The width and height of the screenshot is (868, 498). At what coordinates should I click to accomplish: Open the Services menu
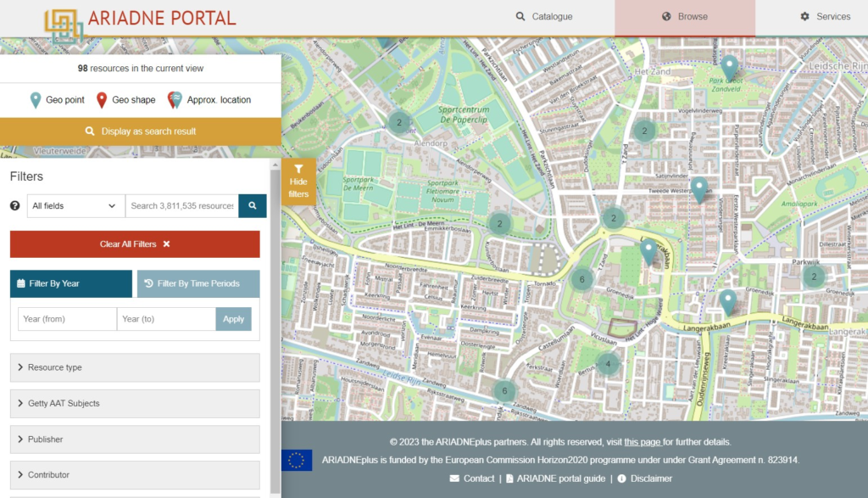[825, 17]
